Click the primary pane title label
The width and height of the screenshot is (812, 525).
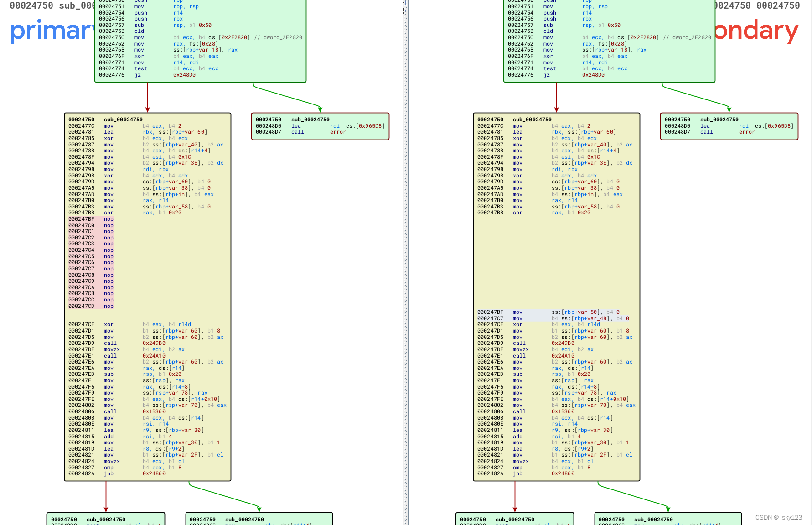50,31
